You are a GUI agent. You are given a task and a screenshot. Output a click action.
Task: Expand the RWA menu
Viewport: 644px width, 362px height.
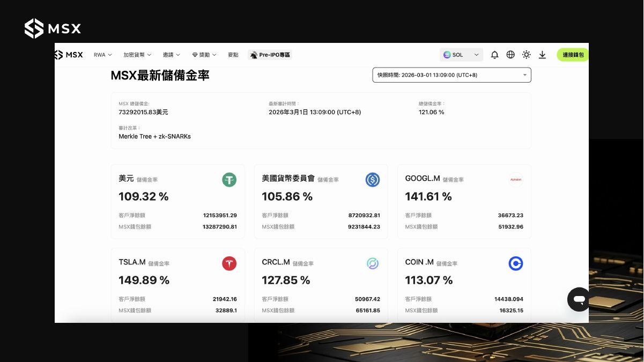[x=102, y=55]
